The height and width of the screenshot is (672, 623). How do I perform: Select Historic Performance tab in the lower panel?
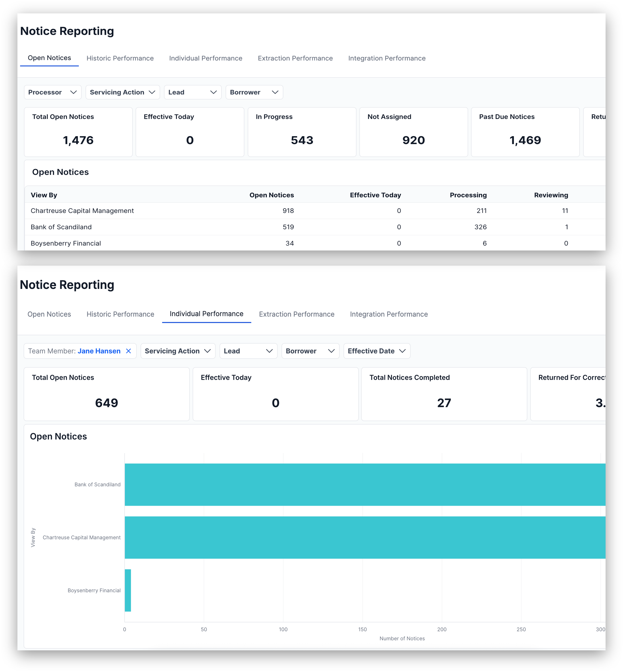coord(120,314)
